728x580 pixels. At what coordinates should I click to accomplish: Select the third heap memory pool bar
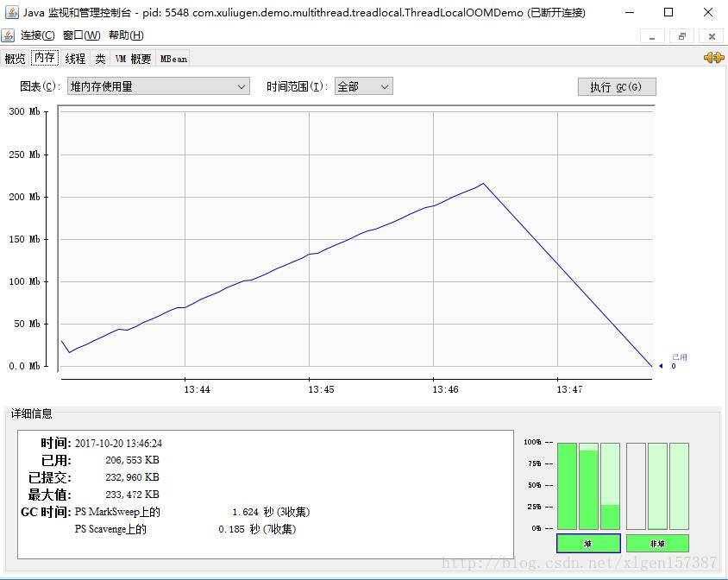pos(610,486)
